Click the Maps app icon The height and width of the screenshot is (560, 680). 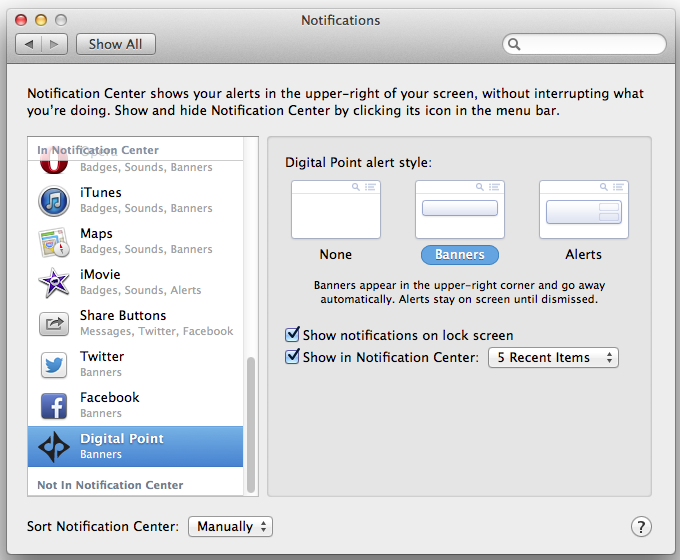pyautogui.click(x=54, y=242)
